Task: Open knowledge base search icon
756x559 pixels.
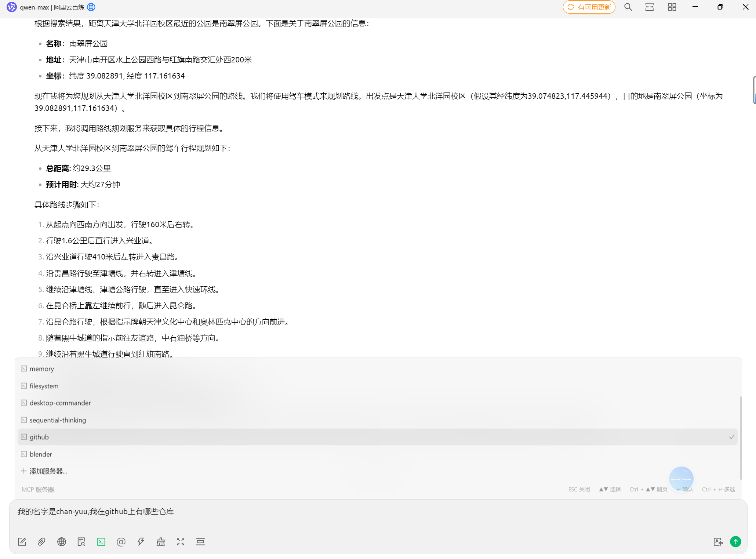Action: point(81,542)
